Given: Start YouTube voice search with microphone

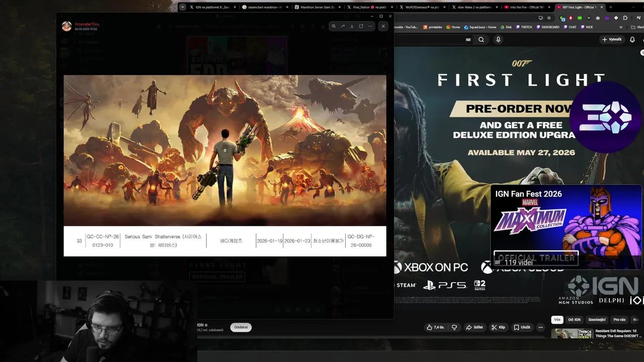Looking at the screenshot, I should point(498,40).
